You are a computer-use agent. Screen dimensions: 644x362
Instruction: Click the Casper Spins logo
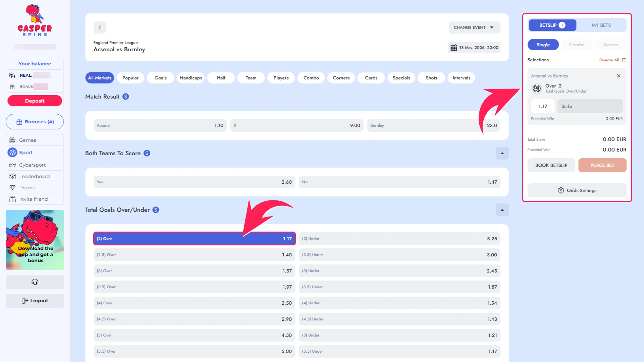[x=35, y=20]
